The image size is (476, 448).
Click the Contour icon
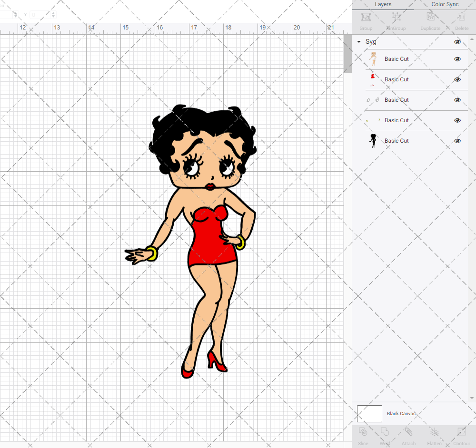[461, 432]
